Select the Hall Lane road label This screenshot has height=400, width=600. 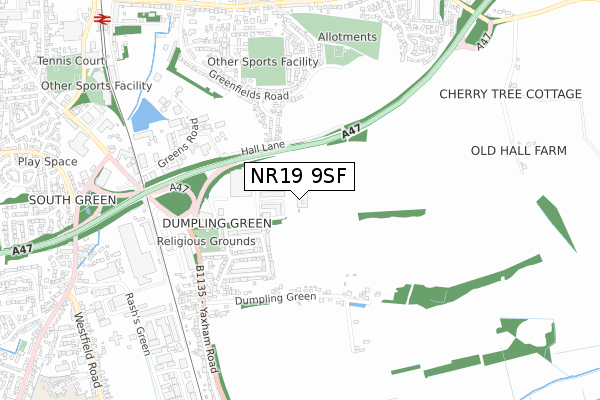click(263, 148)
